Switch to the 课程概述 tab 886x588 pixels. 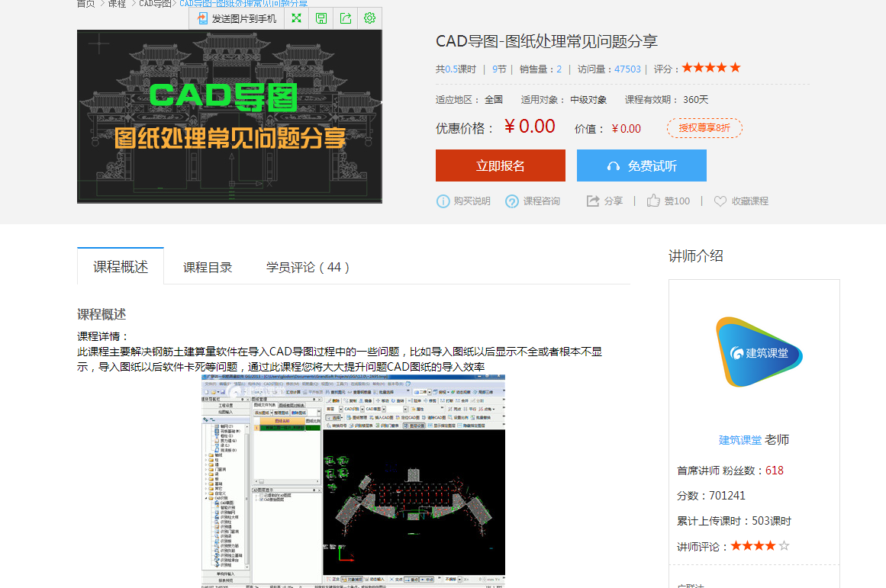121,267
